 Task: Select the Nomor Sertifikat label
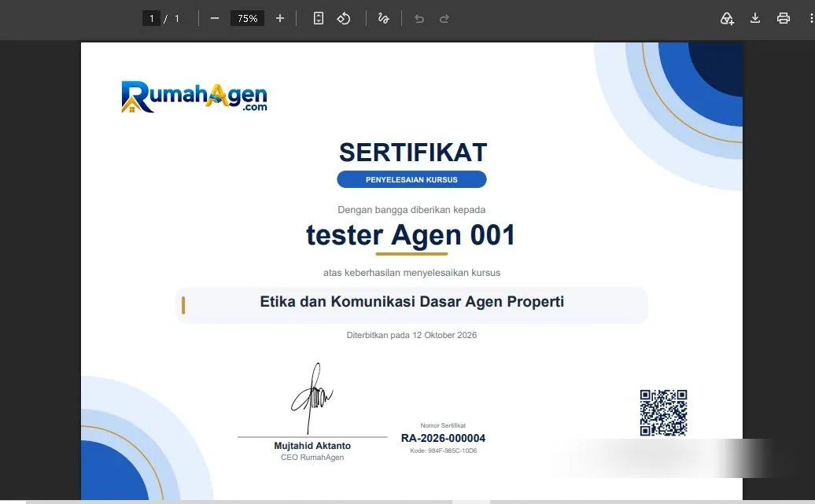pyautogui.click(x=443, y=425)
